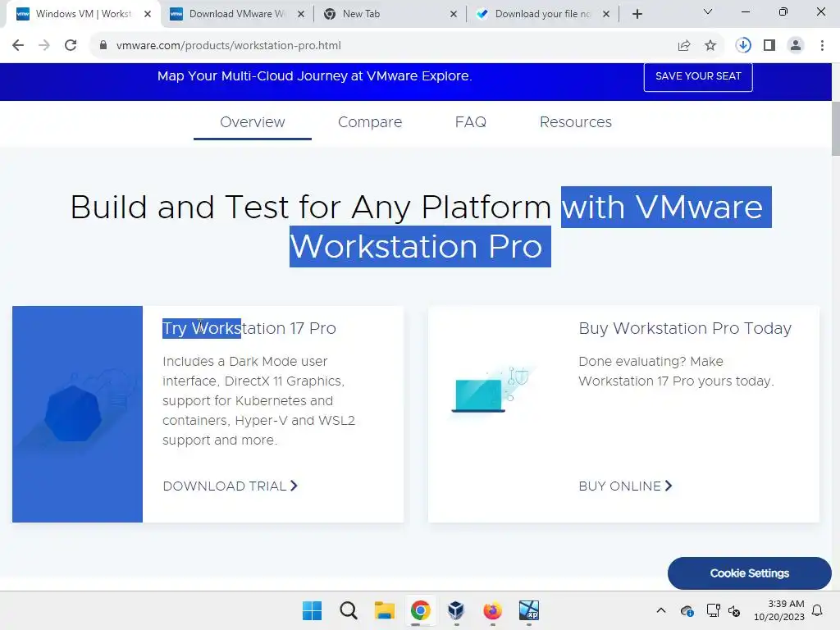Open Chrome three-dot menu
Viewport: 840px width, 630px height.
[822, 46]
